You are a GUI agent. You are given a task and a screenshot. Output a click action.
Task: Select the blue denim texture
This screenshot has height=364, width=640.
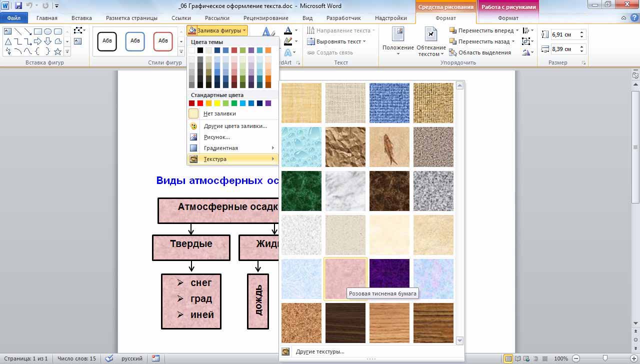(389, 103)
